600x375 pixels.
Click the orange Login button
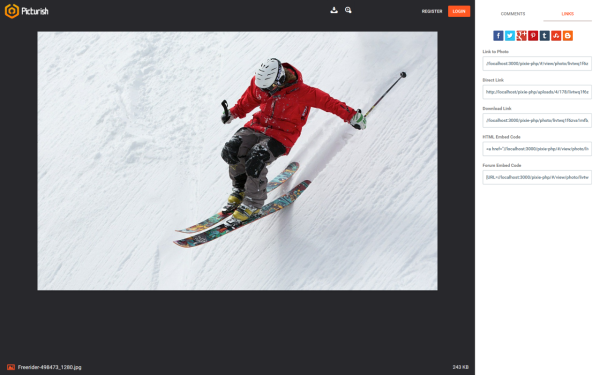click(459, 11)
